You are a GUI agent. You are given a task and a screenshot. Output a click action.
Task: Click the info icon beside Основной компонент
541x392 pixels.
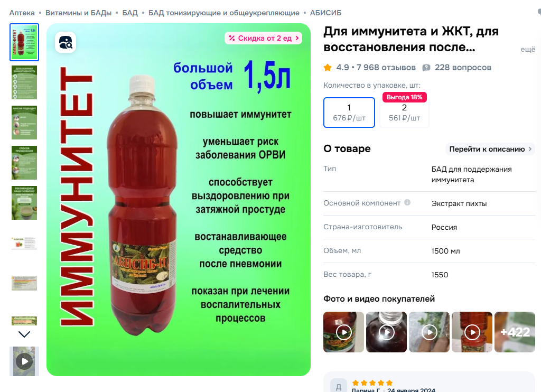pos(407,202)
